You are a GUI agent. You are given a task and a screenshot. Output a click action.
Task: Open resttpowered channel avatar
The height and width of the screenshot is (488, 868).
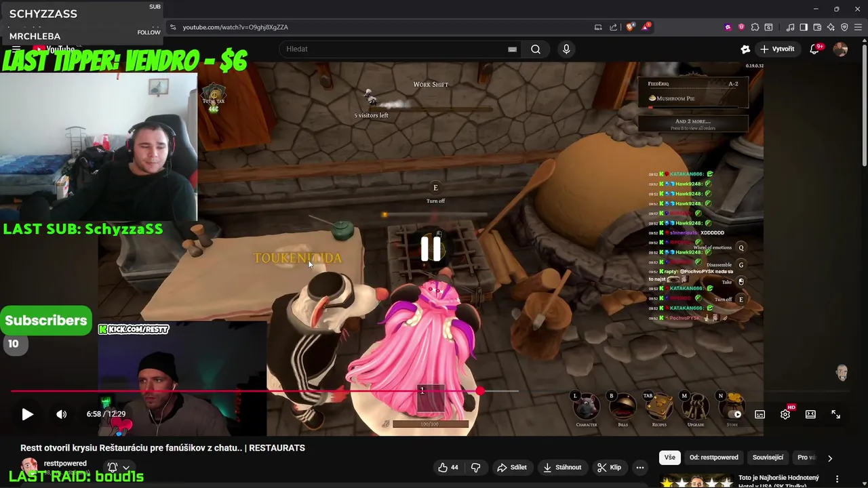(29, 467)
